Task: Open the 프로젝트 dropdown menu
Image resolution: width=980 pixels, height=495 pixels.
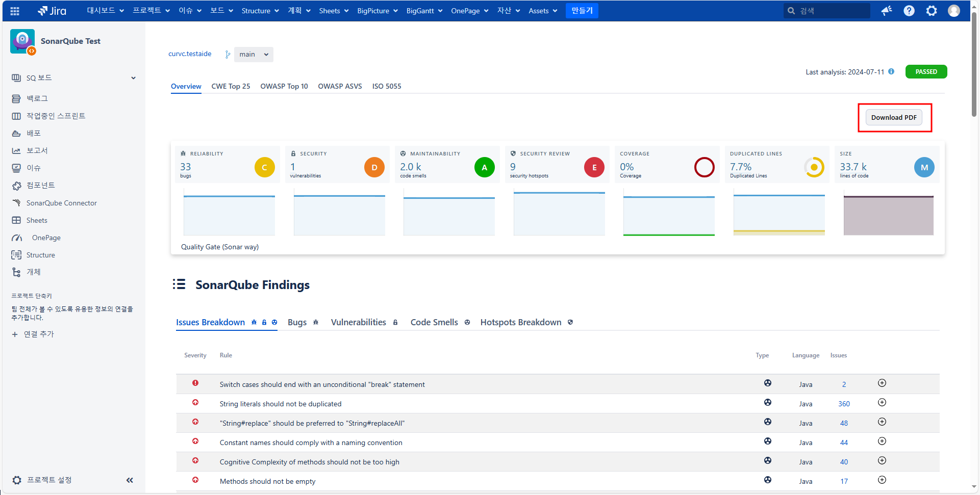Action: pyautogui.click(x=151, y=11)
